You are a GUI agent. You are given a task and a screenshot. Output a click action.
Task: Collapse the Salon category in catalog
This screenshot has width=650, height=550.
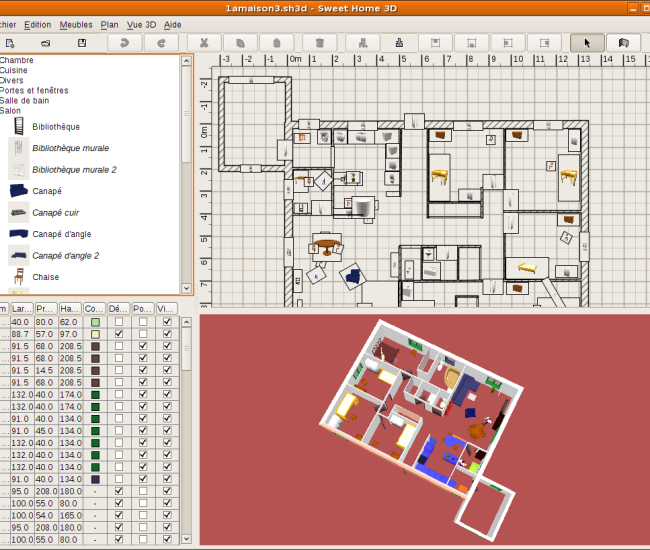click(11, 110)
